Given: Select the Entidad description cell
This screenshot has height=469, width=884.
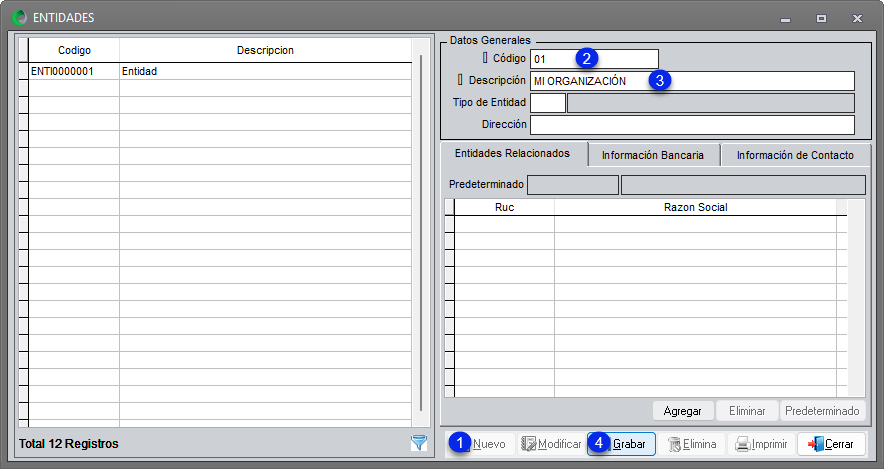Looking at the screenshot, I should [266, 71].
